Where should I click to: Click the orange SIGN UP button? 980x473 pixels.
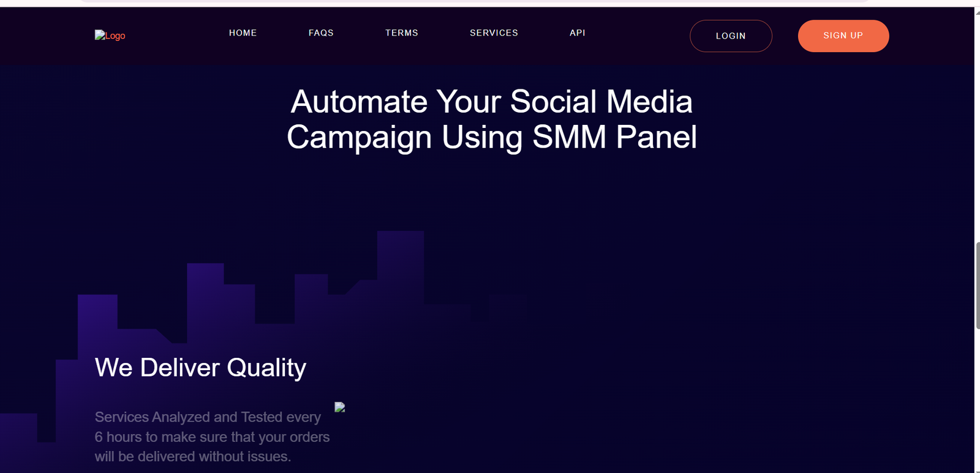pos(843,36)
